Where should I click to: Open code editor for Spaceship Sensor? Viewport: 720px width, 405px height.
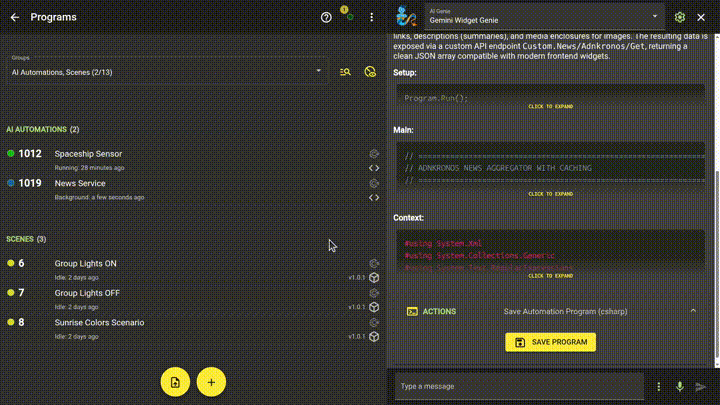pos(374,168)
